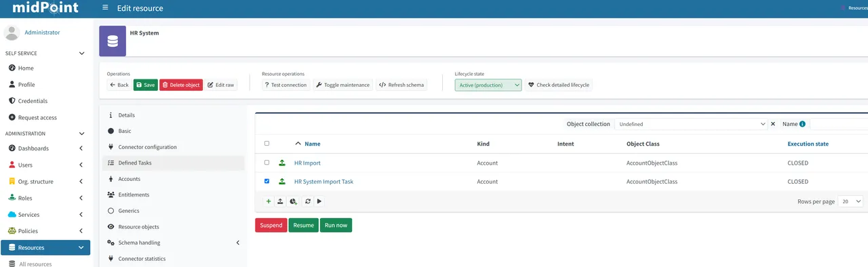Click the Test connection button
The image size is (868, 267).
coord(285,85)
